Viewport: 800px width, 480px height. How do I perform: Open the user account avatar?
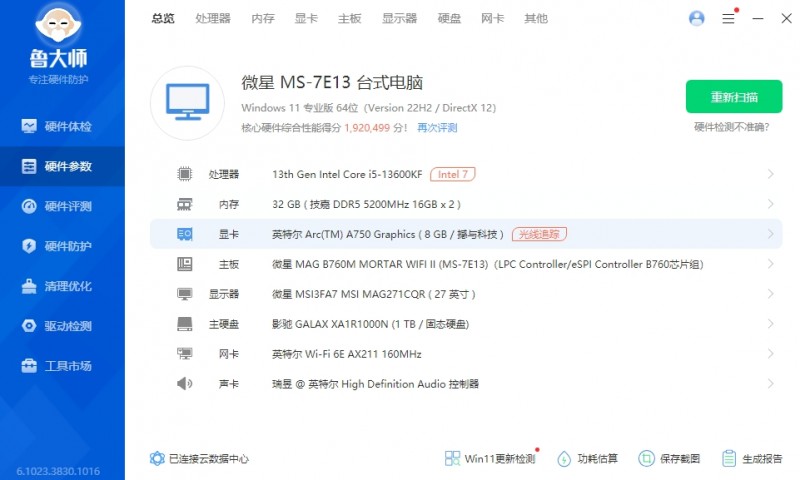(x=696, y=18)
